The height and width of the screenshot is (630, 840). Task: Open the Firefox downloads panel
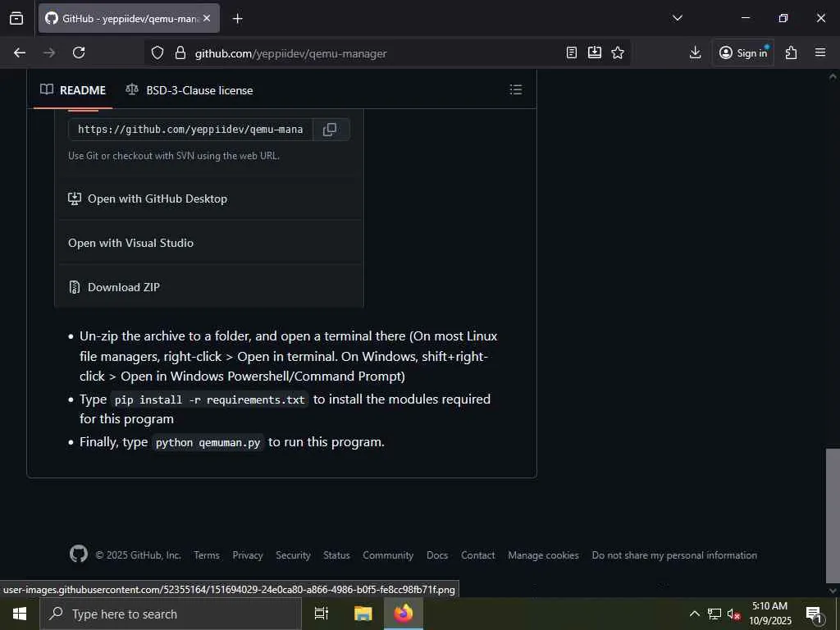click(x=695, y=52)
